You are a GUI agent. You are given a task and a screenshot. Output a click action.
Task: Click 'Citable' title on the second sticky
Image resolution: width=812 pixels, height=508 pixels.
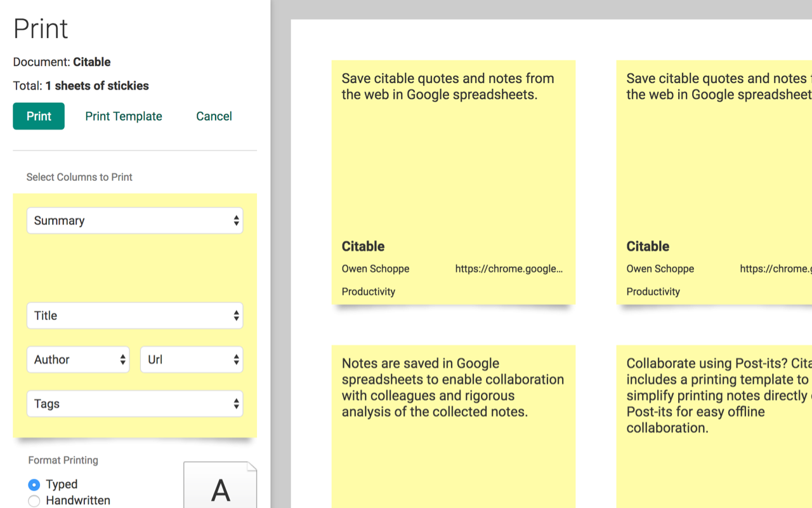[648, 246]
